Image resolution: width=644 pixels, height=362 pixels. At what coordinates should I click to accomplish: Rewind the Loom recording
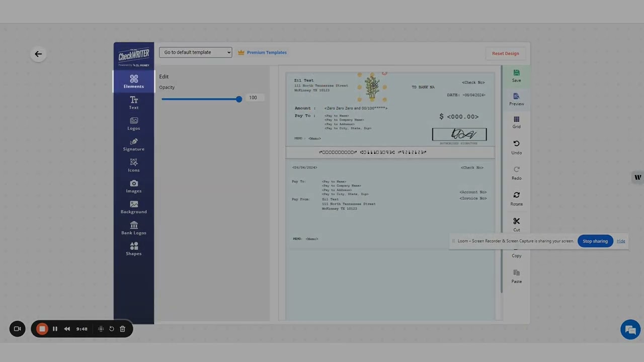67,329
